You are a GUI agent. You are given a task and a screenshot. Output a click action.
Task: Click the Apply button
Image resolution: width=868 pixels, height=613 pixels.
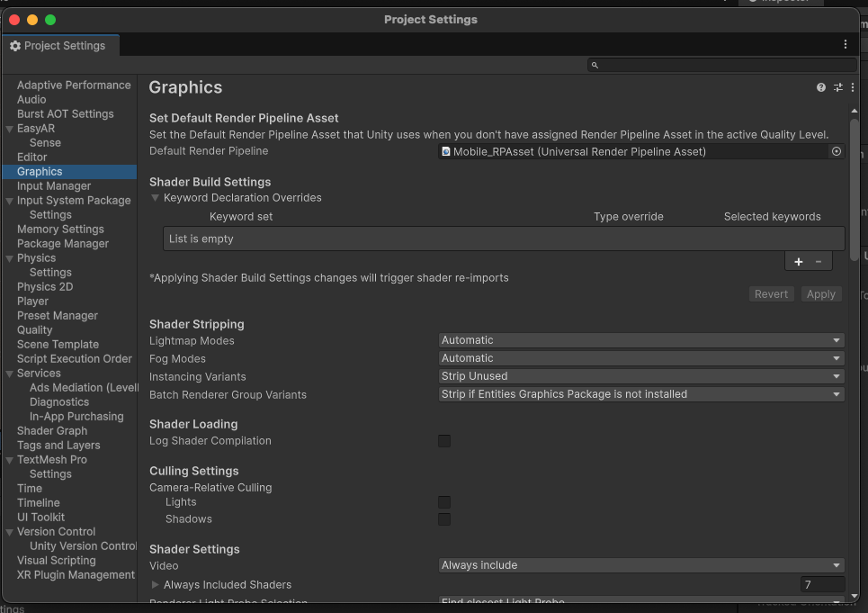click(x=821, y=294)
